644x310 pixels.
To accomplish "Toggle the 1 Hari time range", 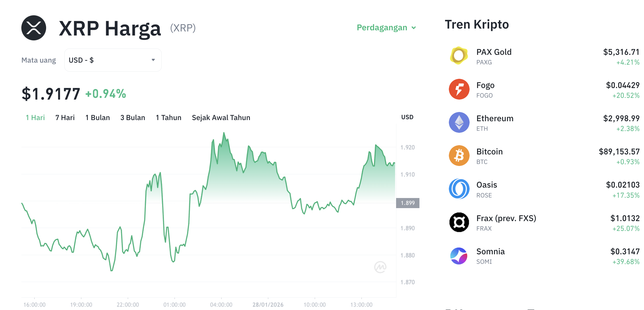I will (35, 117).
